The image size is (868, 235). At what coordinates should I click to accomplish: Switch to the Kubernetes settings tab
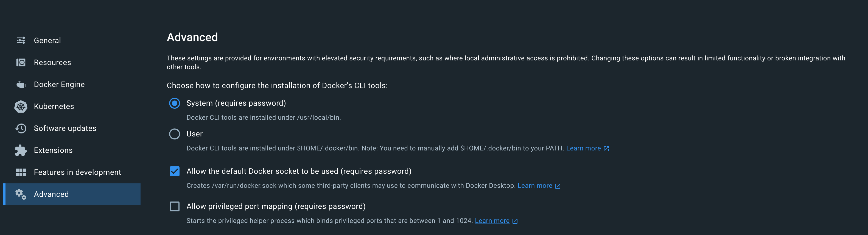[x=54, y=107]
